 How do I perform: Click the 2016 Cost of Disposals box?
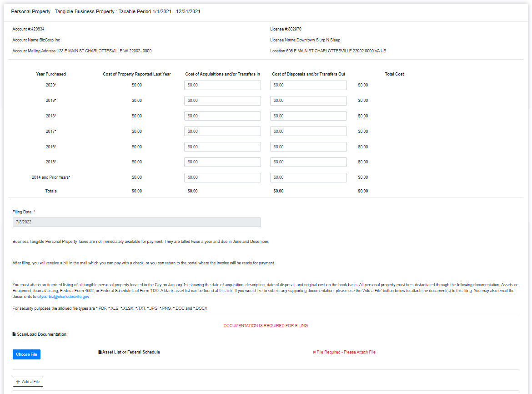pyautogui.click(x=308, y=146)
